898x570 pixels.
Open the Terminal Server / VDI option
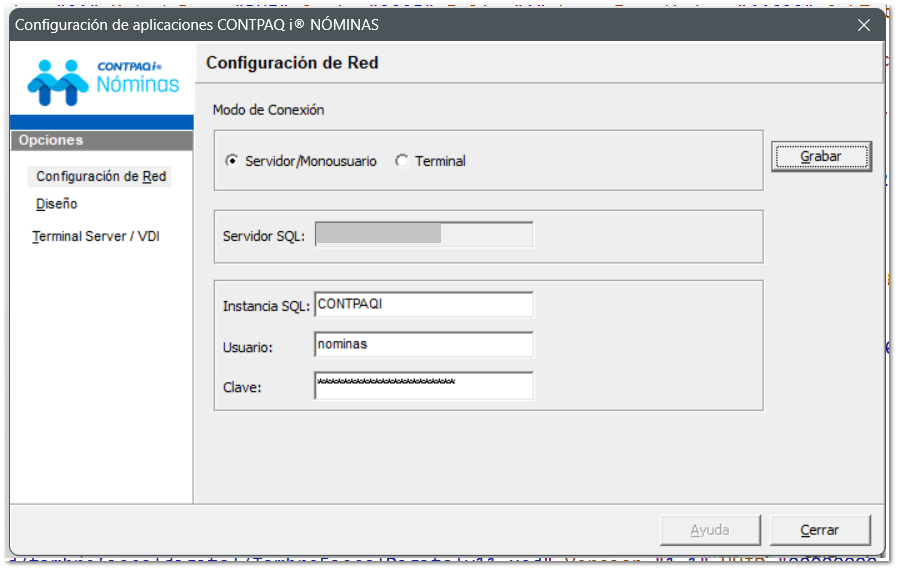point(96,236)
